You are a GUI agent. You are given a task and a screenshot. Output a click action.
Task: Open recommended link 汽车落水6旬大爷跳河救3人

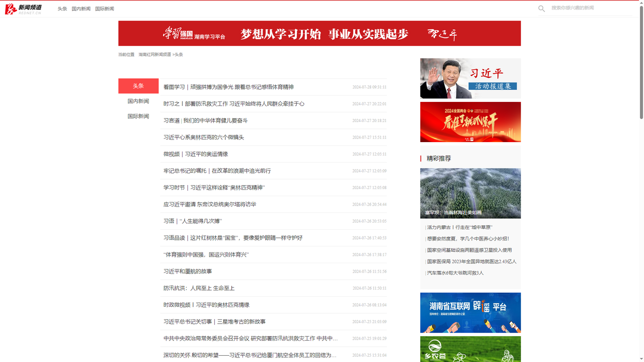click(455, 273)
